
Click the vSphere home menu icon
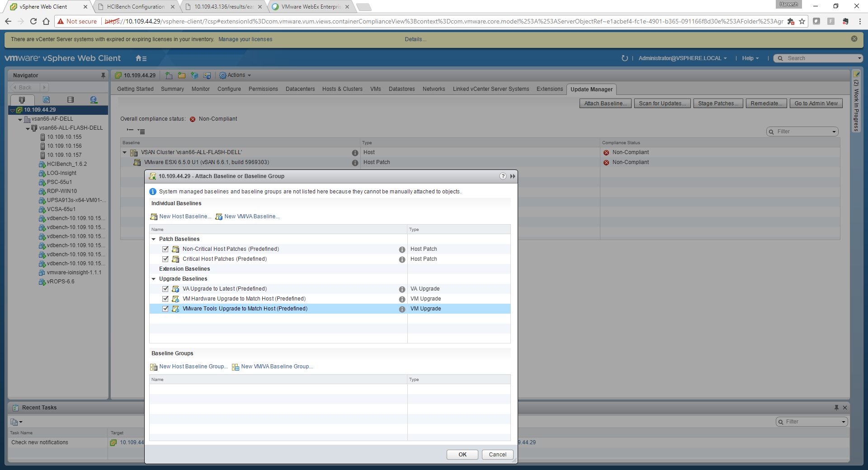coord(141,58)
